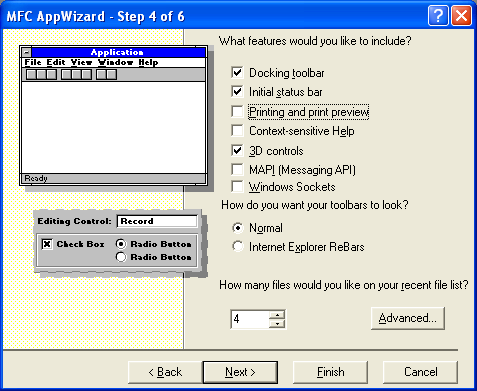
Task: Click the title bar help question-mark icon
Action: pyautogui.click(x=438, y=15)
